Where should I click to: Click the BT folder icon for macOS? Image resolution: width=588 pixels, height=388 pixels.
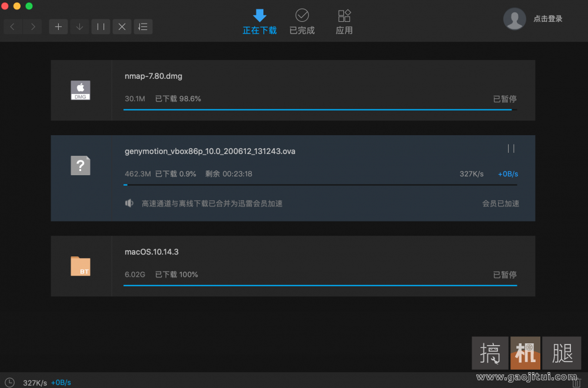click(x=81, y=266)
